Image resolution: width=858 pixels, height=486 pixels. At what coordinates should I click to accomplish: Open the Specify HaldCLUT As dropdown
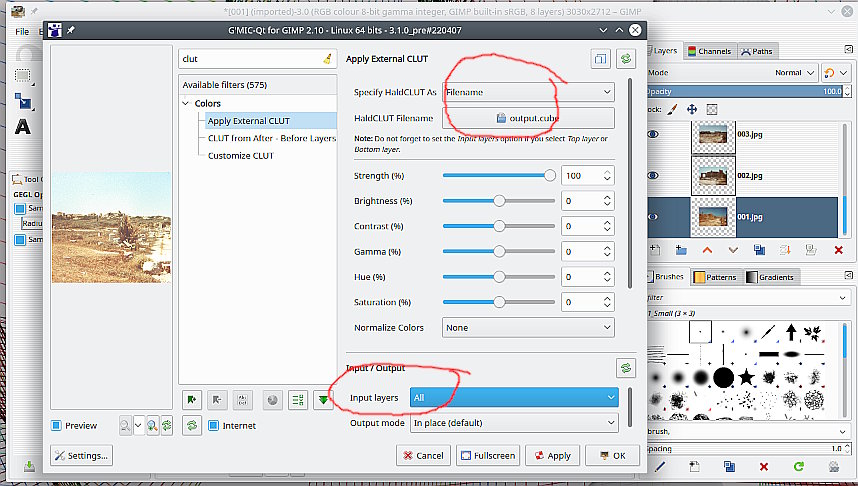pyautogui.click(x=527, y=92)
